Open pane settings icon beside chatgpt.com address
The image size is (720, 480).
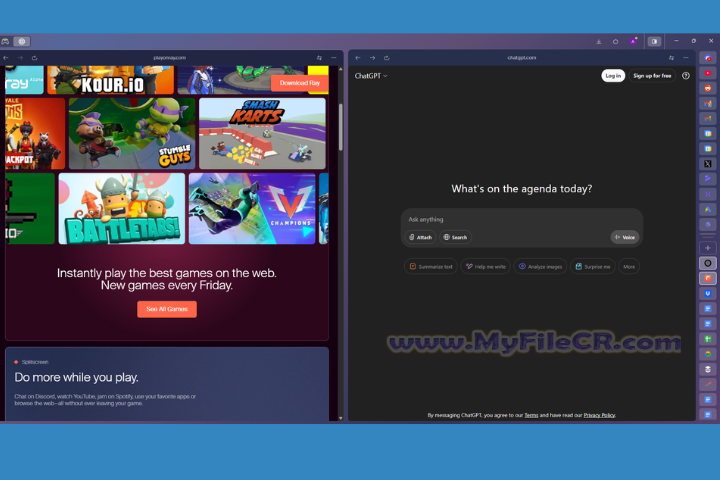click(x=671, y=58)
